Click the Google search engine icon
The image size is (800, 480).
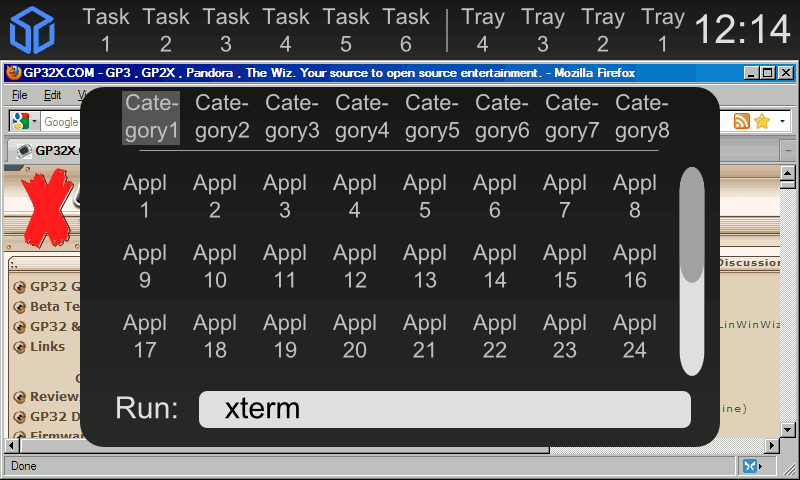point(19,121)
